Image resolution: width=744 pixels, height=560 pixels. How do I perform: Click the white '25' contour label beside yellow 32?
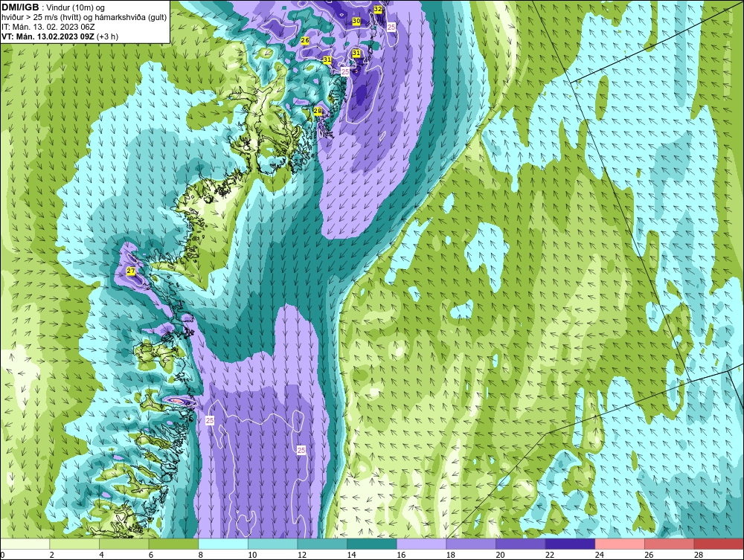click(391, 27)
